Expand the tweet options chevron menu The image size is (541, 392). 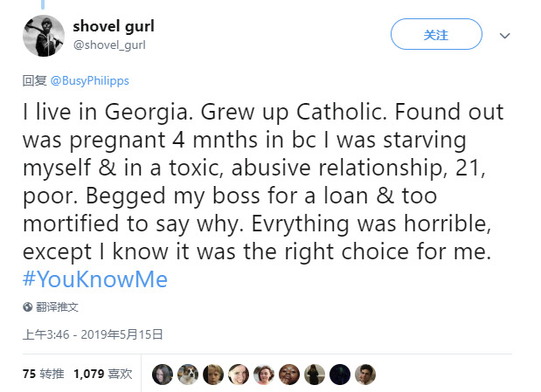point(504,37)
